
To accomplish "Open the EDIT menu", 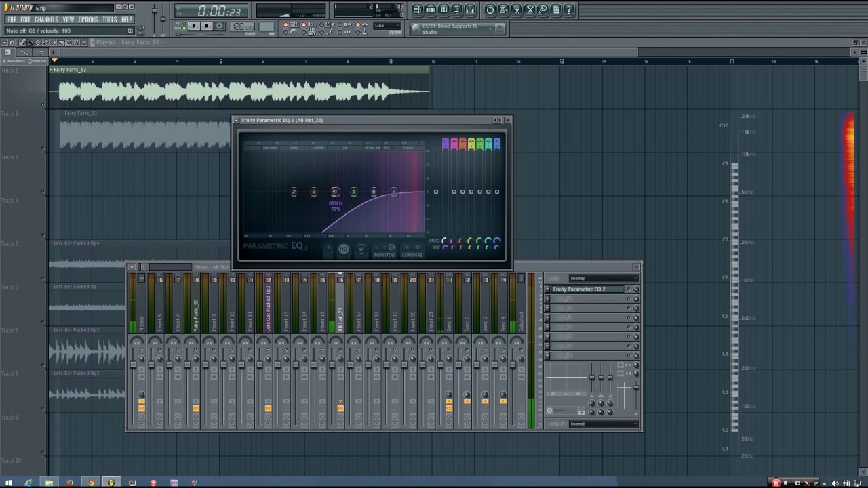I will [x=25, y=20].
